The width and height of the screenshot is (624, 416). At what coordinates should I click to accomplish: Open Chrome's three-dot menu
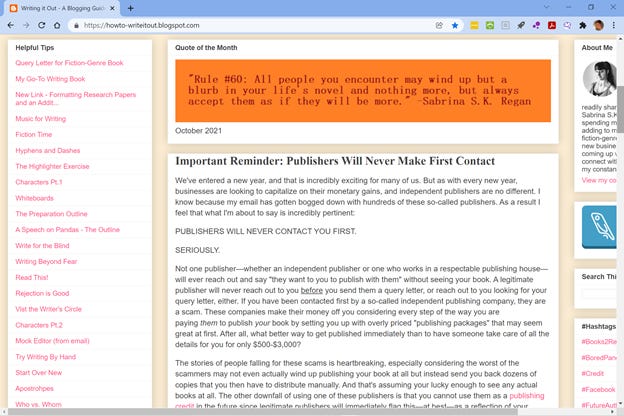coord(614,25)
